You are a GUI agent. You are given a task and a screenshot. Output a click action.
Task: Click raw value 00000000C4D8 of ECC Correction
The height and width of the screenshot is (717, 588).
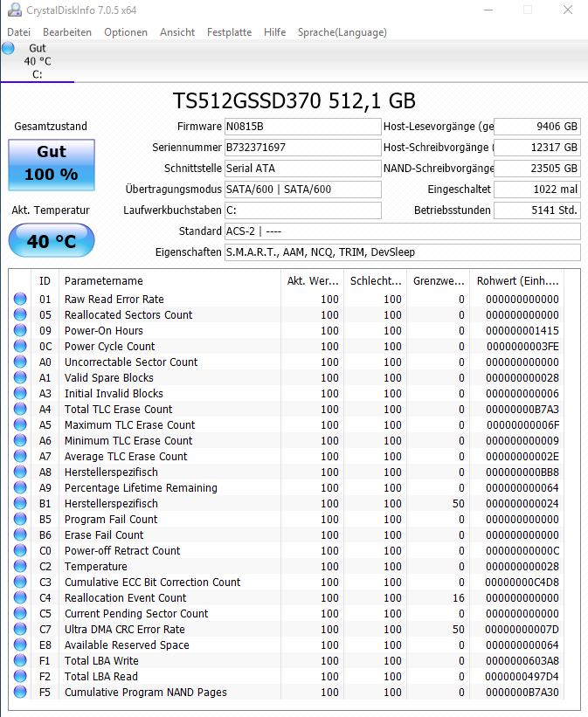click(x=522, y=583)
